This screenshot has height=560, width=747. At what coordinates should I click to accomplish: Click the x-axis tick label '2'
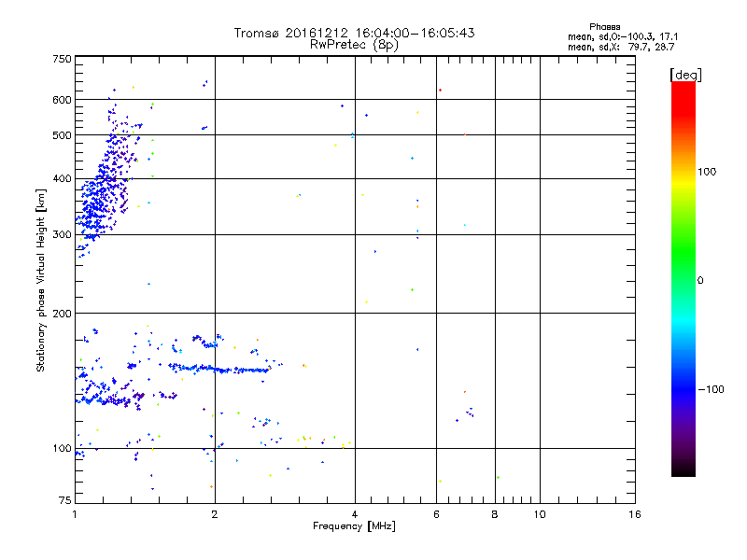(x=215, y=514)
